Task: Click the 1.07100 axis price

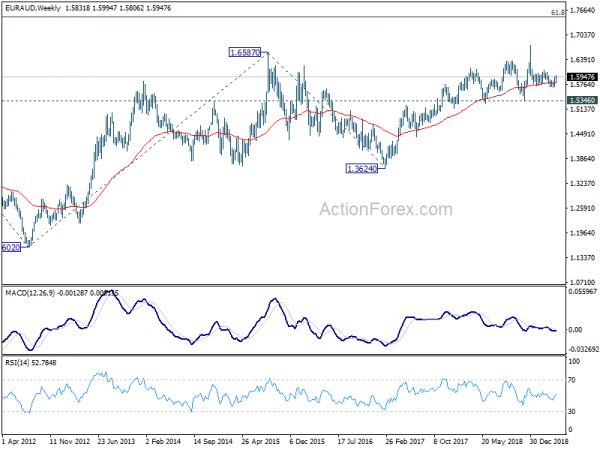Action: [583, 282]
